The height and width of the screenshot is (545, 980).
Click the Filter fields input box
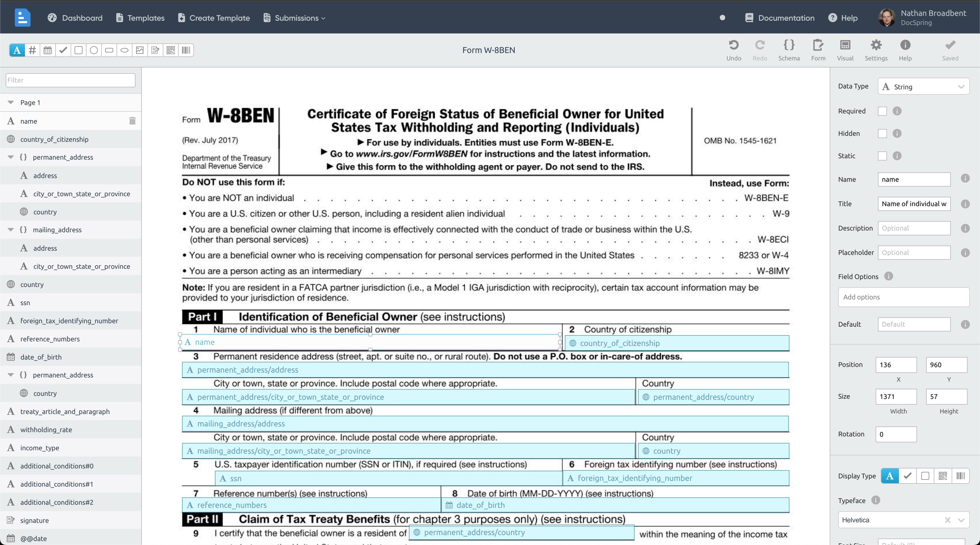coord(70,80)
